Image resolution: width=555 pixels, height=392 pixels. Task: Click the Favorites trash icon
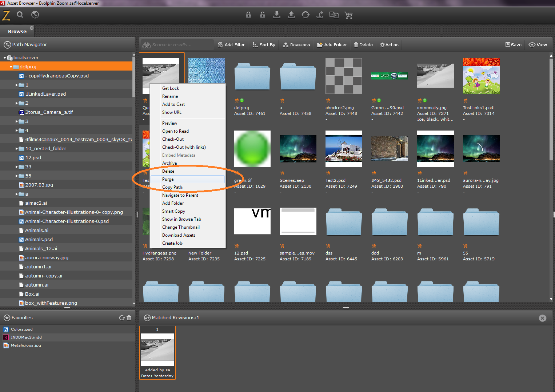tap(129, 318)
